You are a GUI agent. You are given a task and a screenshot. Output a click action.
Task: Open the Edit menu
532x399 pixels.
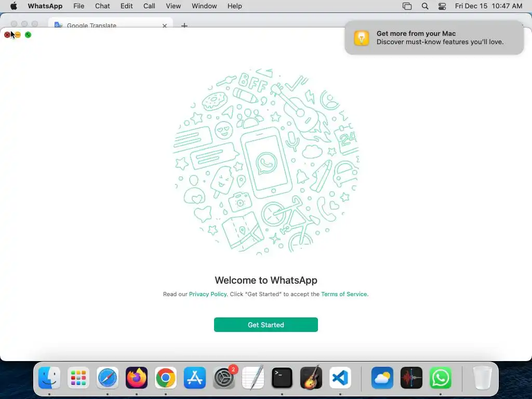click(126, 6)
